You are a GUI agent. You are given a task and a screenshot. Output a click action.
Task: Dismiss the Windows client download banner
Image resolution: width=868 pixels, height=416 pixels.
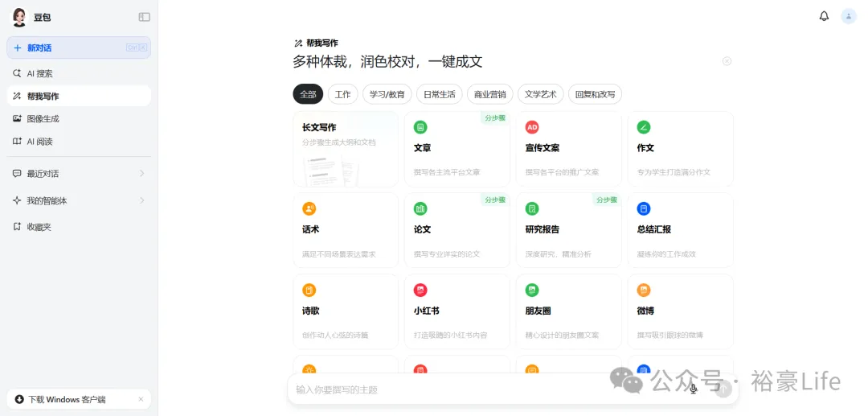(141, 399)
